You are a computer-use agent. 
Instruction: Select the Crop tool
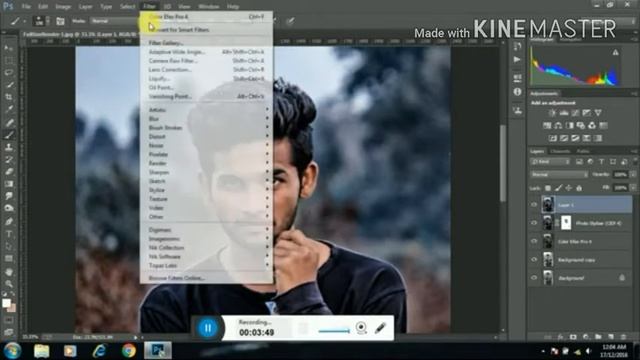tap(9, 97)
